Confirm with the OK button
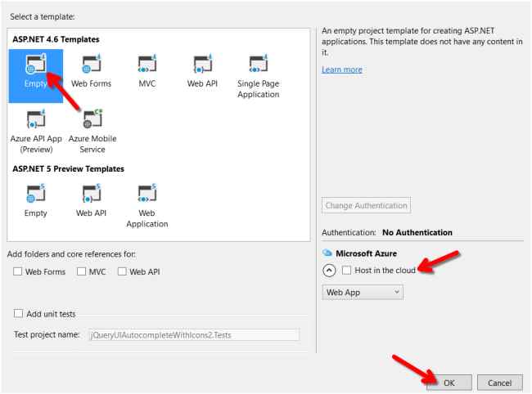This screenshot has height=394, width=532. point(449,383)
